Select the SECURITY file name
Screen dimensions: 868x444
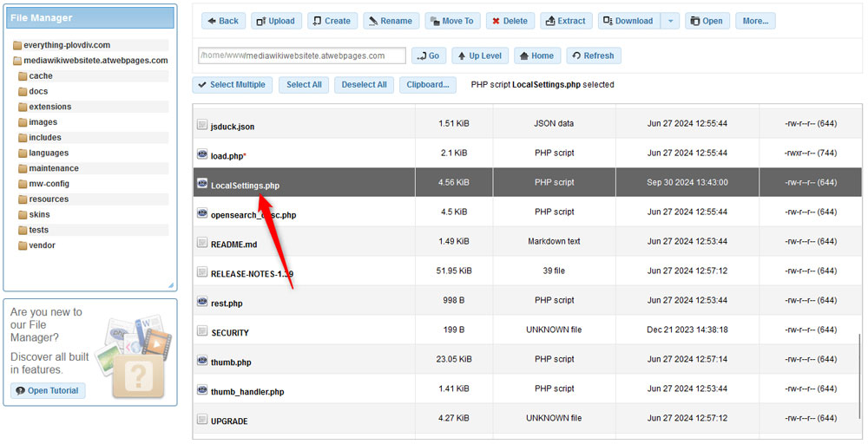[230, 333]
